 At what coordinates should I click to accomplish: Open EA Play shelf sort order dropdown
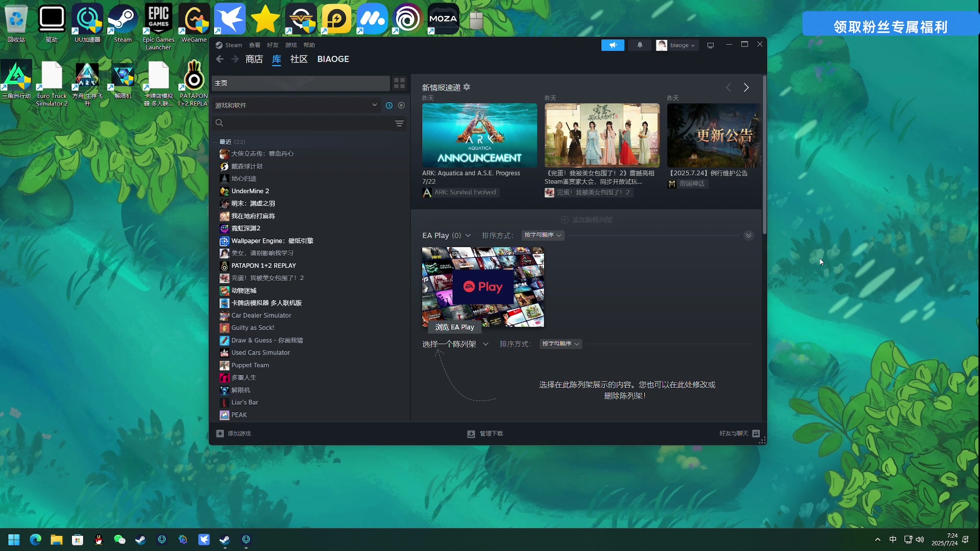tap(543, 235)
